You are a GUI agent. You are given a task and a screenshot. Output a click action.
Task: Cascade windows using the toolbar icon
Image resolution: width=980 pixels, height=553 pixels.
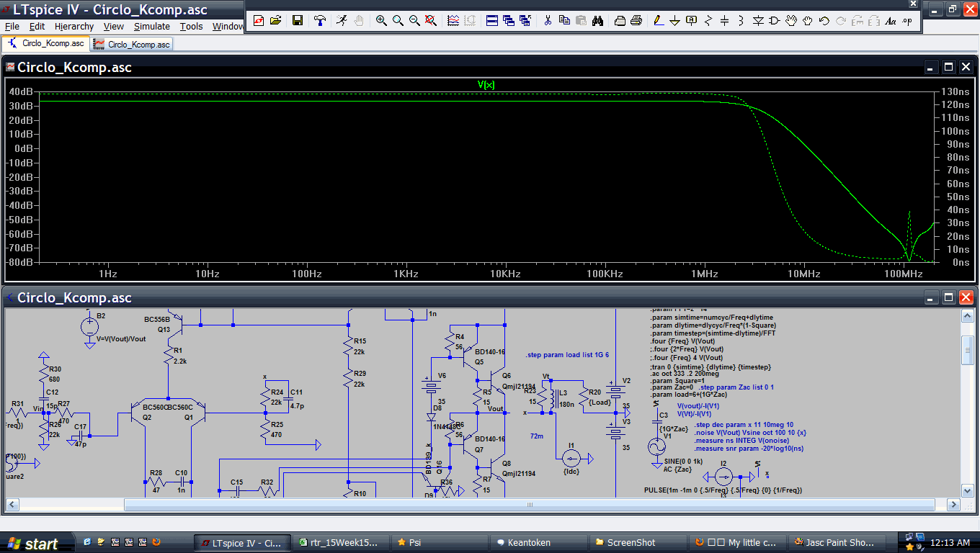(509, 21)
